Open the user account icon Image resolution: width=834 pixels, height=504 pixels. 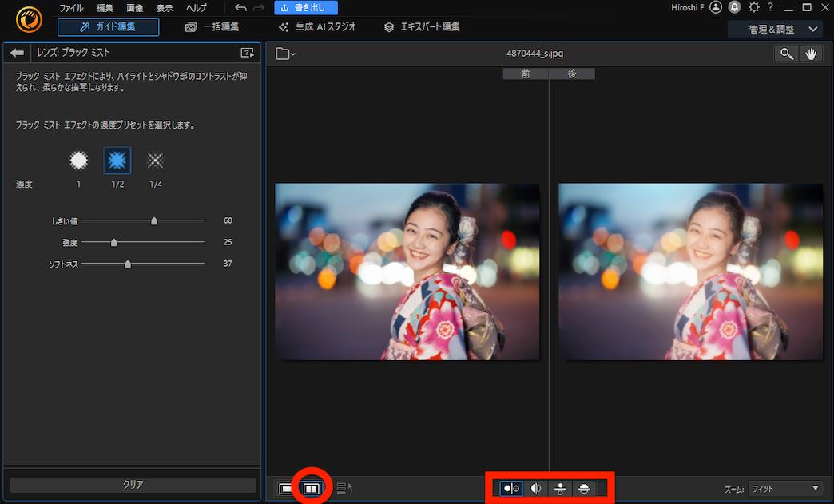coord(716,7)
